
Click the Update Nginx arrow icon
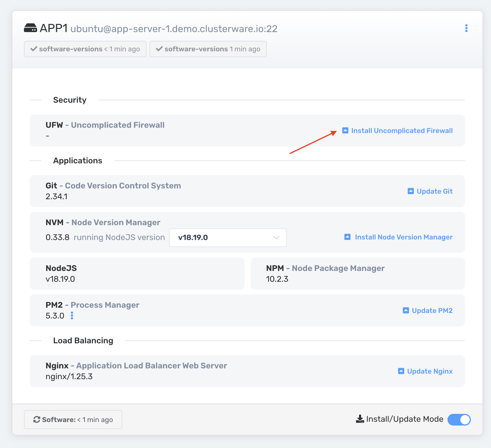pyautogui.click(x=401, y=371)
